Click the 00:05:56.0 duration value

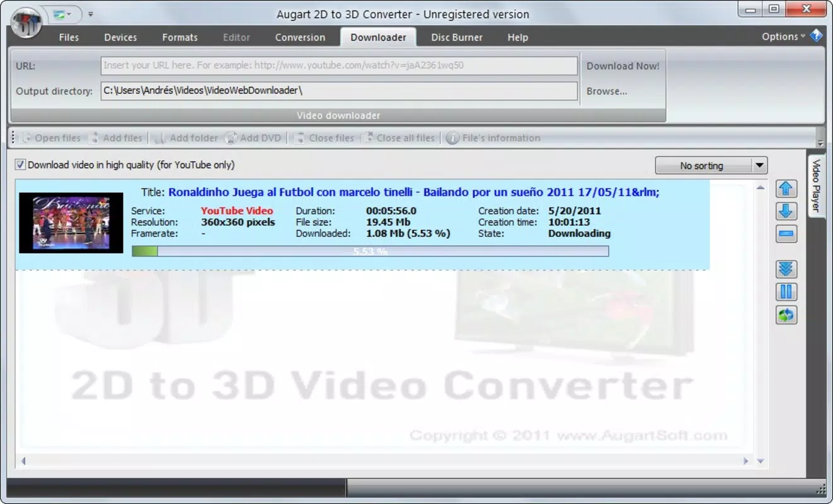click(x=391, y=211)
